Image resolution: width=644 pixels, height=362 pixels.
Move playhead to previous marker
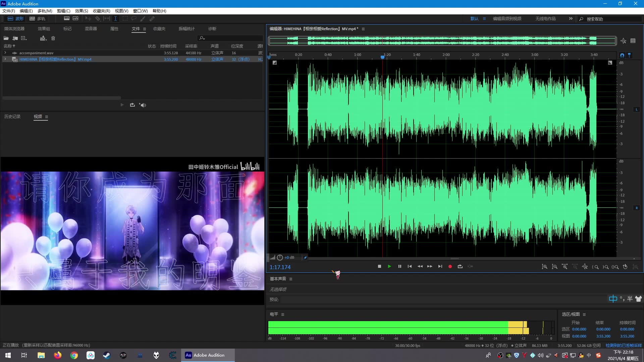[410, 267]
